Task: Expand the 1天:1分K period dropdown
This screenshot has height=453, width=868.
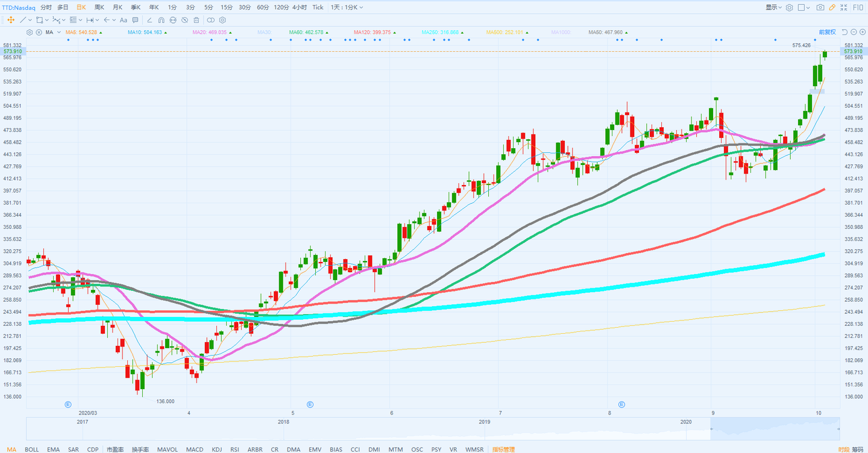Action: (x=347, y=7)
